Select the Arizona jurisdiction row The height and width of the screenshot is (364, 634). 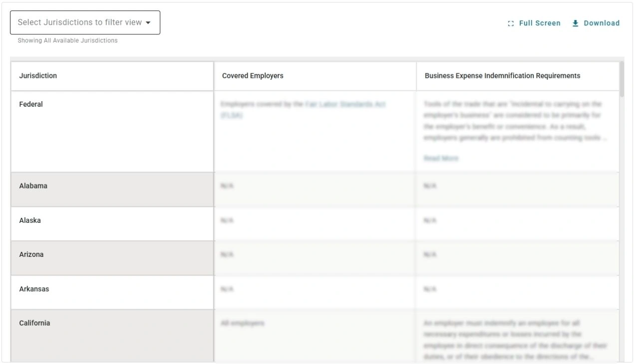click(31, 254)
